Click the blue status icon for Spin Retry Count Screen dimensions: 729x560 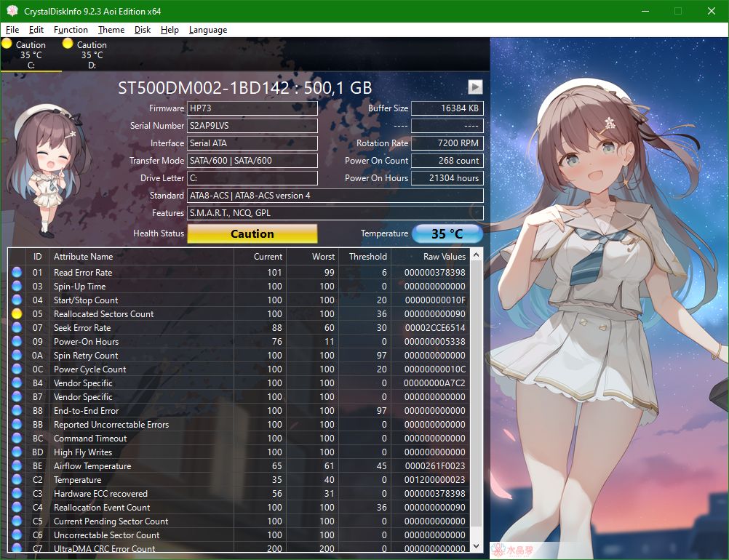pyautogui.click(x=17, y=355)
